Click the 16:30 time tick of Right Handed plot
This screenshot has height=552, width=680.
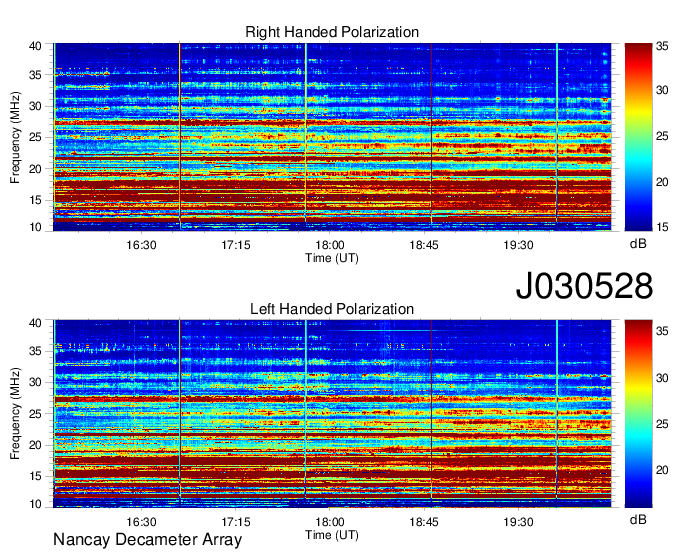141,245
